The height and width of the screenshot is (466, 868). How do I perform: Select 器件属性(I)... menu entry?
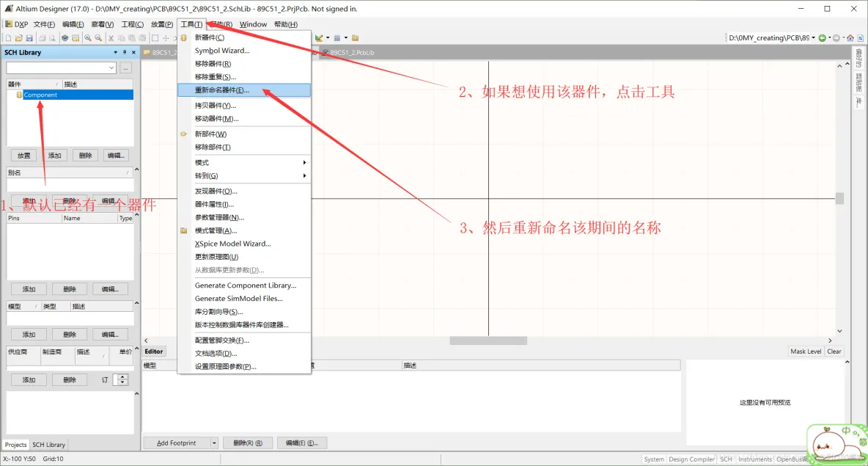pos(243,205)
